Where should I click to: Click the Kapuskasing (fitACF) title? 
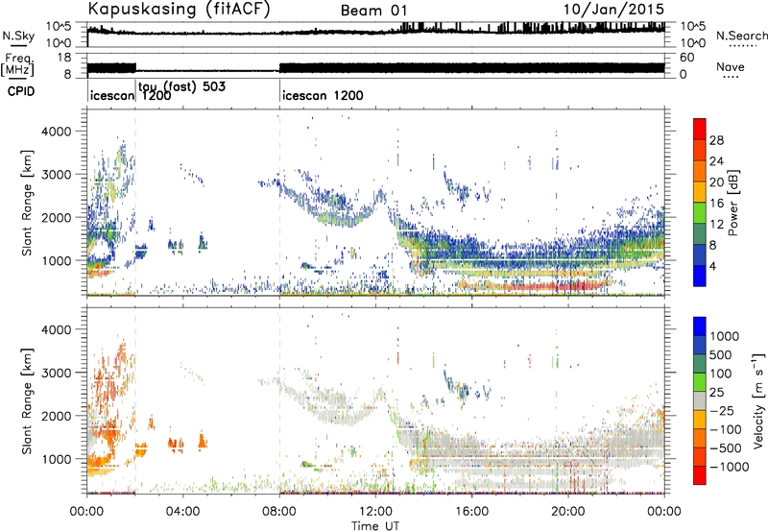179,10
